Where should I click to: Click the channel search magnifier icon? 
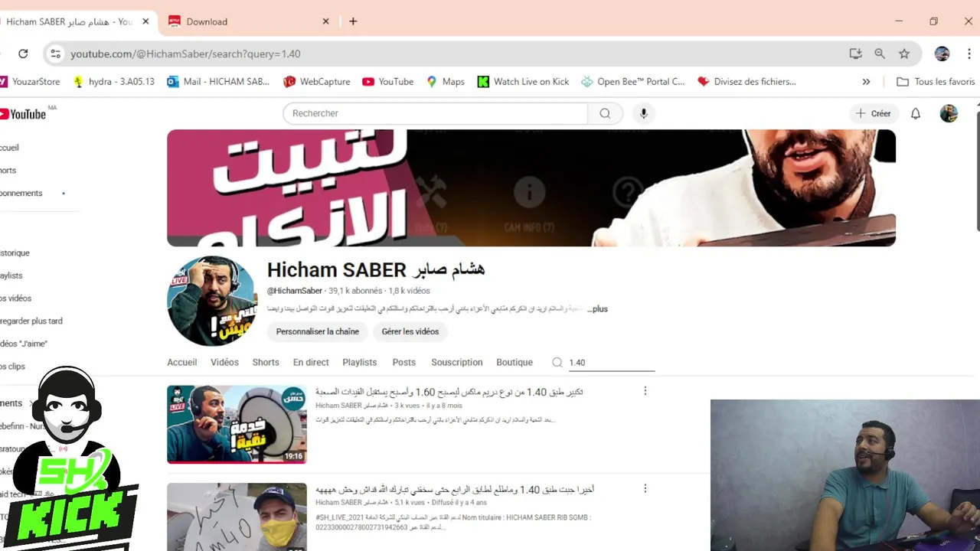point(557,362)
